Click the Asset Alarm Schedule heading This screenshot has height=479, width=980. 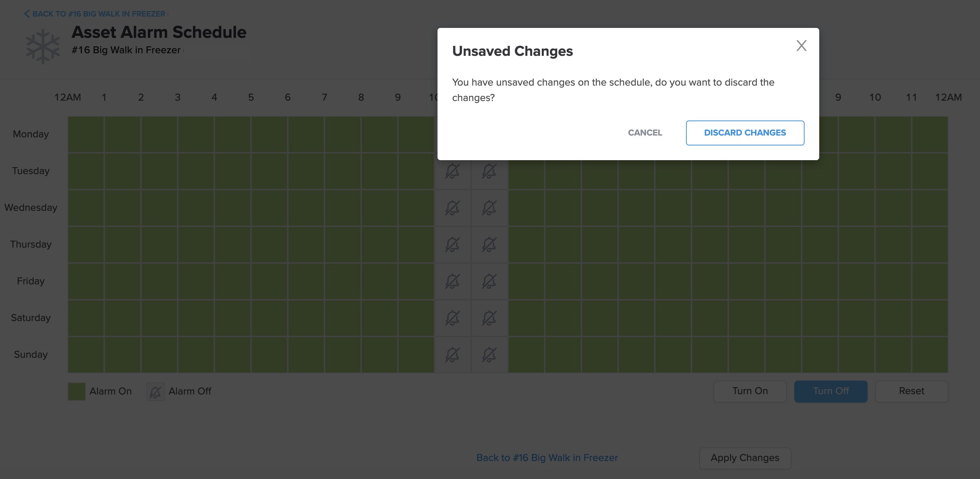(159, 32)
